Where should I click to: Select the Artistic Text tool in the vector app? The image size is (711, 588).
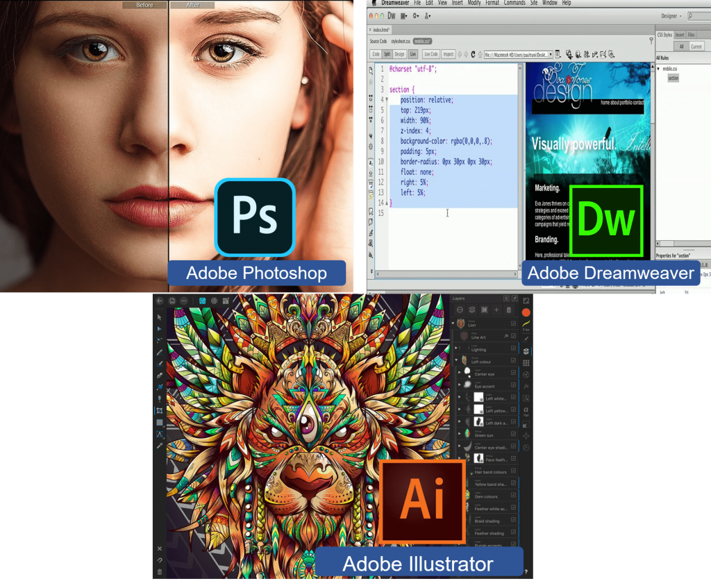(160, 435)
